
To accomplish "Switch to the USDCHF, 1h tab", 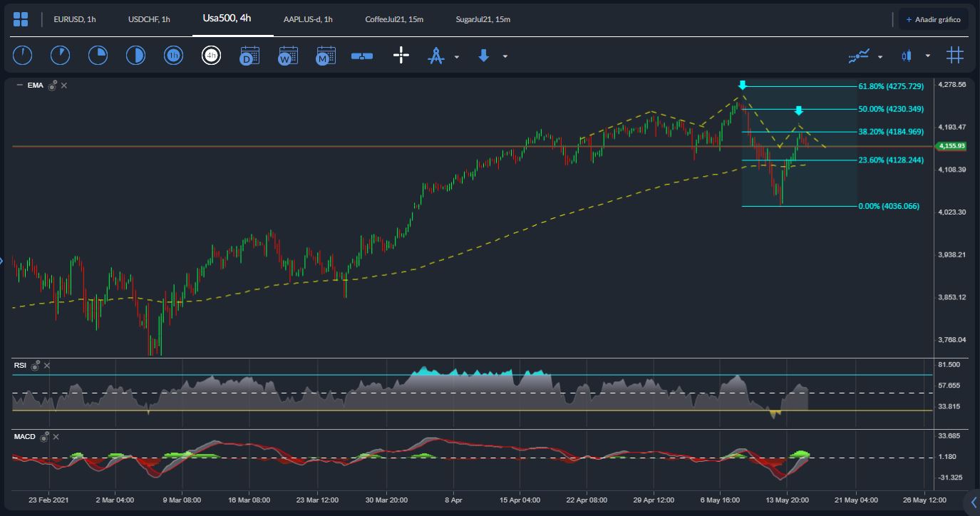I will pos(149,19).
